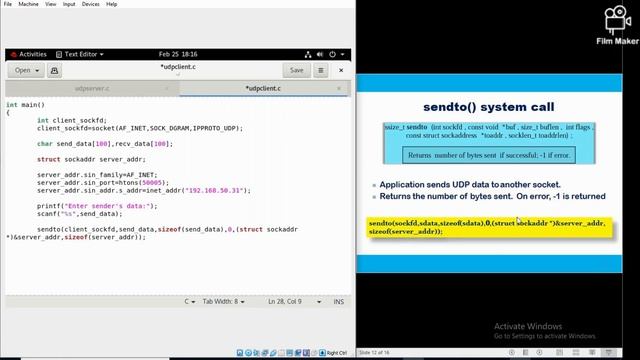Click the VirtualBox host key arrow icon
The width and height of the screenshot is (640, 360).
tap(322, 353)
